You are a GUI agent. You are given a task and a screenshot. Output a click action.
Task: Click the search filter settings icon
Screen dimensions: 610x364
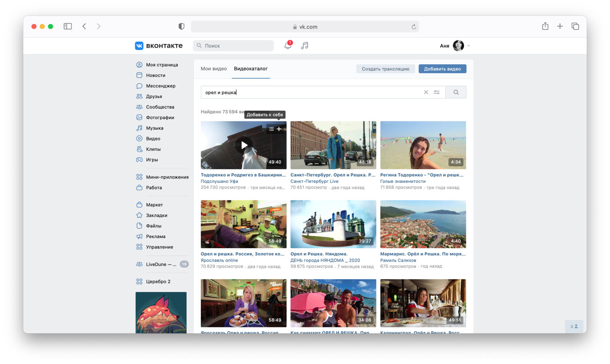click(437, 93)
